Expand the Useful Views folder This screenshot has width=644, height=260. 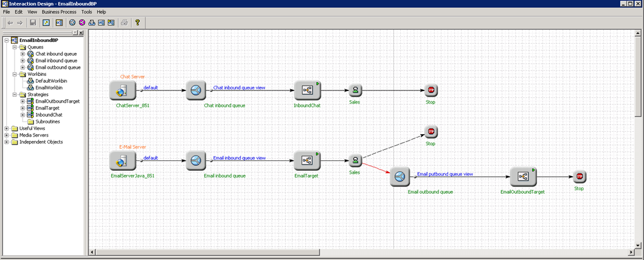click(x=7, y=128)
